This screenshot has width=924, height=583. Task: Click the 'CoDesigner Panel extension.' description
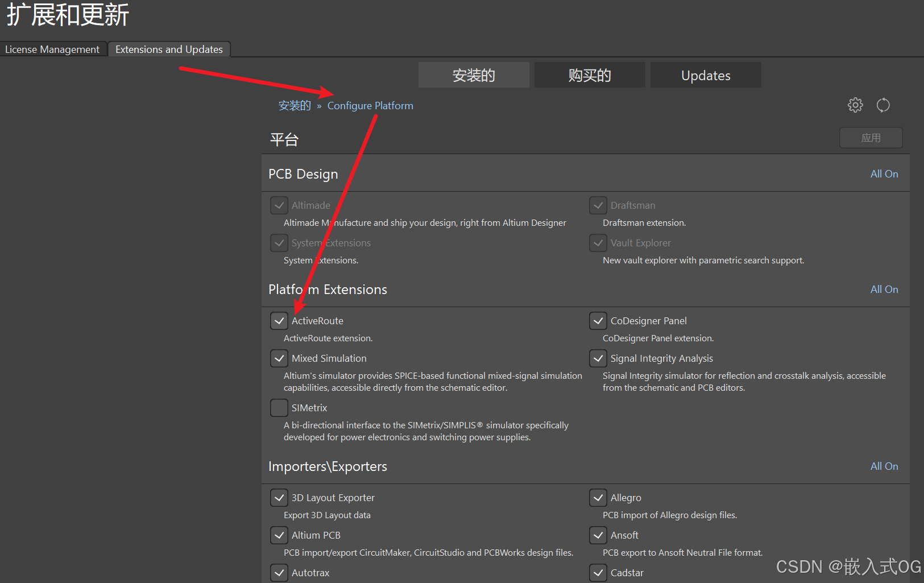658,338
